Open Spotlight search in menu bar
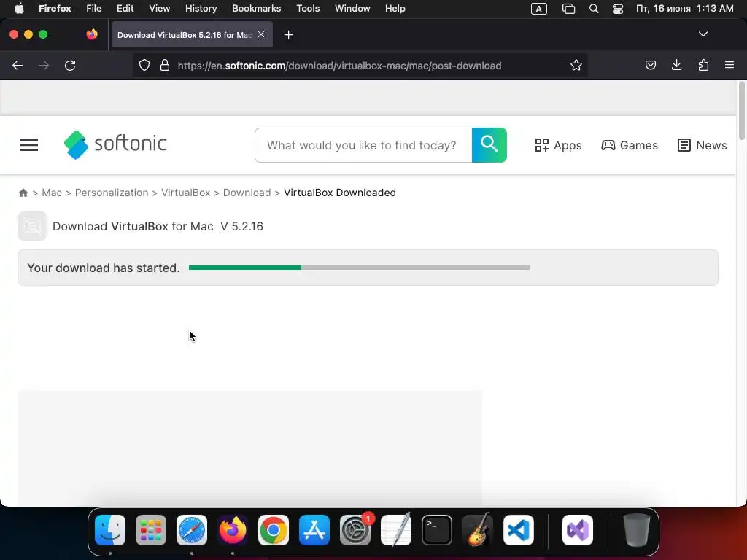Screen dimensions: 747x560 (x=594, y=9)
